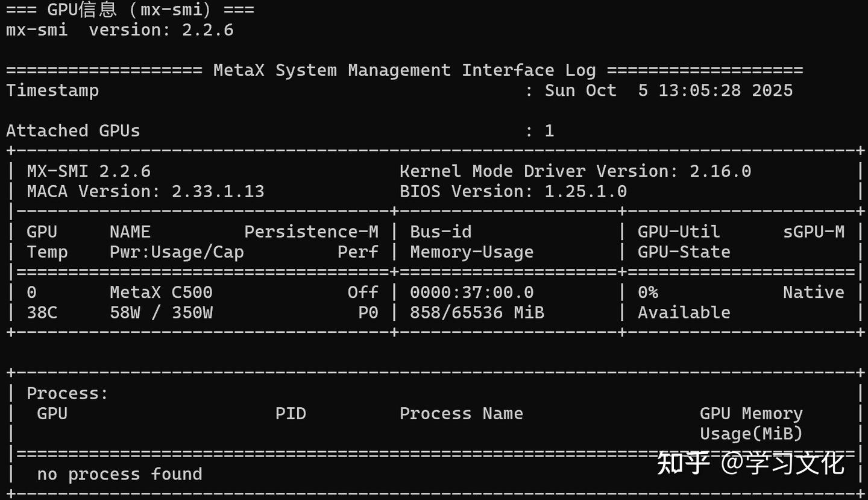Click the BIOS Version 1.25.1.0 text

[x=513, y=192]
